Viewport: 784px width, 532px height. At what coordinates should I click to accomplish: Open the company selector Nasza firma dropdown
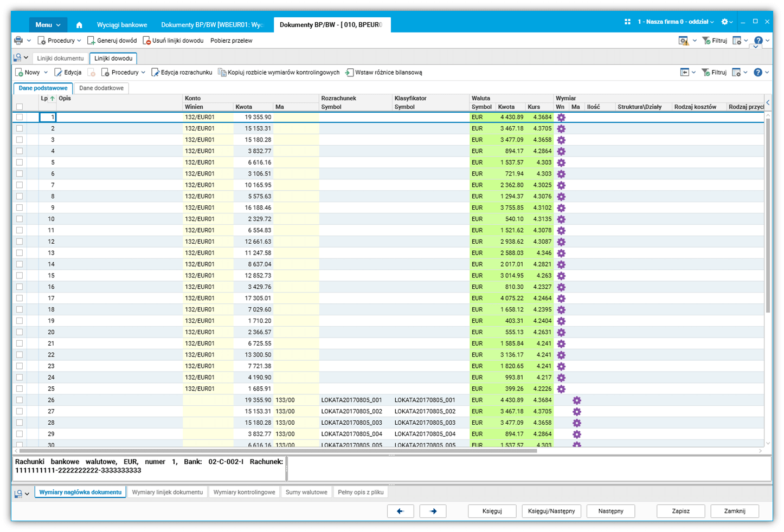coord(676,22)
